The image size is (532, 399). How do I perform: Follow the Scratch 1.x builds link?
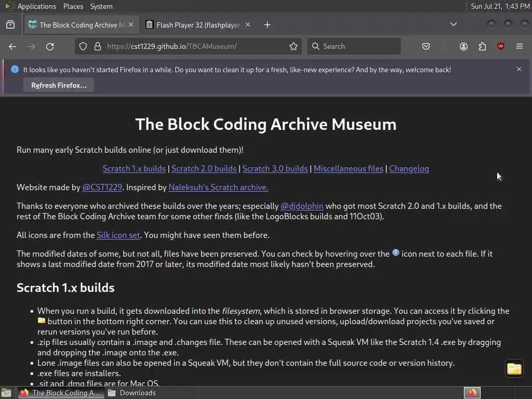click(x=134, y=169)
